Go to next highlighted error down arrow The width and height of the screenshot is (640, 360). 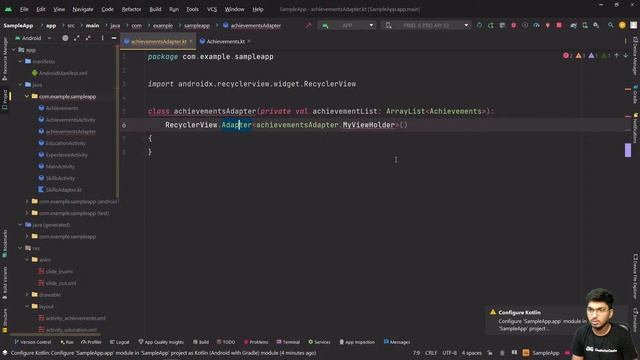click(x=625, y=56)
